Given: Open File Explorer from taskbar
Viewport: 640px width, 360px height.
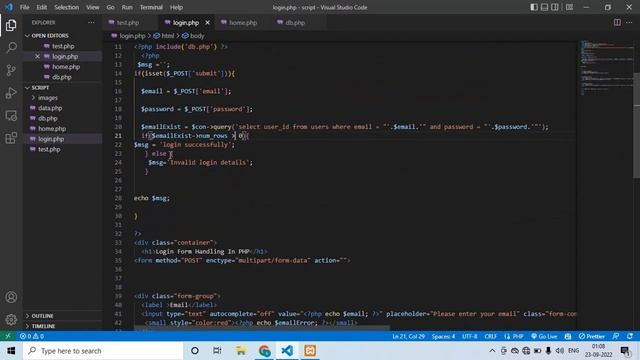Looking at the screenshot, I should 241,351.
